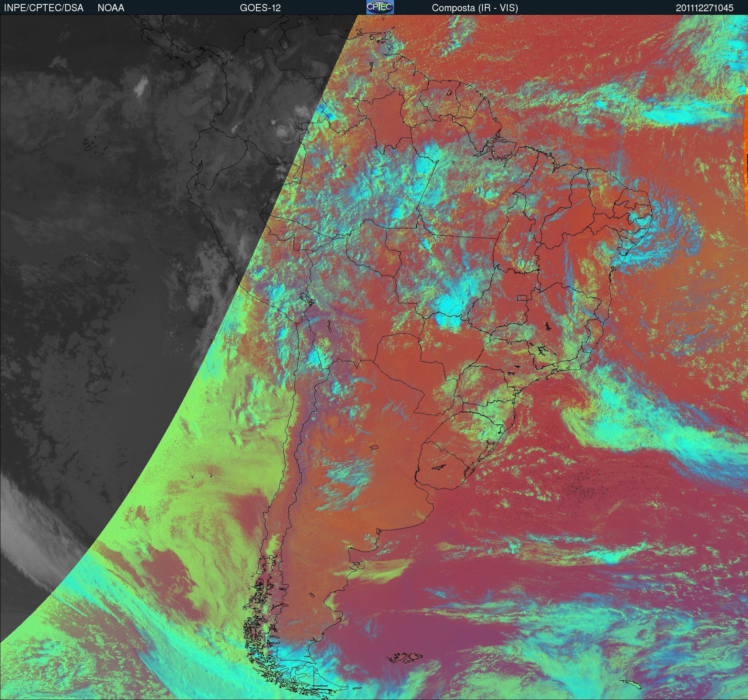The width and height of the screenshot is (748, 700).
Task: Click the CPTEC logo in the header
Action: [380, 7]
